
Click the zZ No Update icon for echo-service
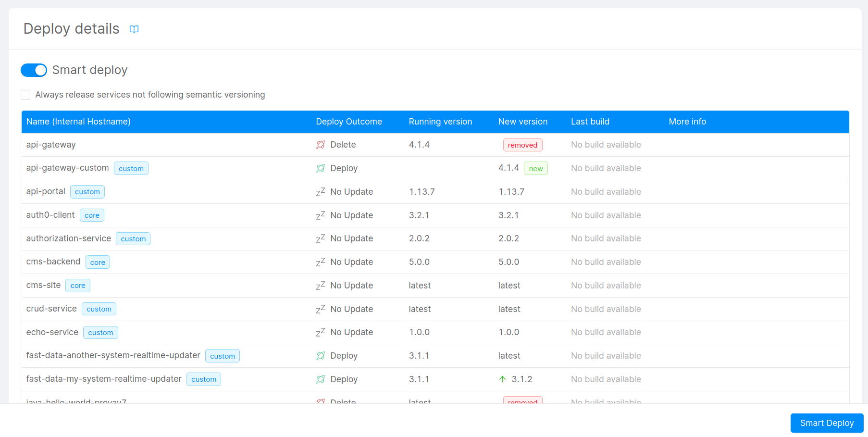click(x=320, y=332)
